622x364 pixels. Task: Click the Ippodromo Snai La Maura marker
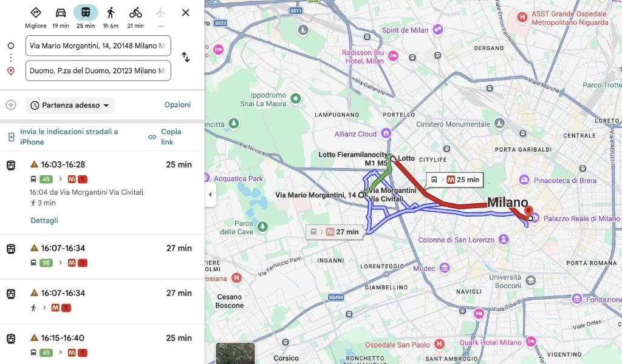coord(296,99)
